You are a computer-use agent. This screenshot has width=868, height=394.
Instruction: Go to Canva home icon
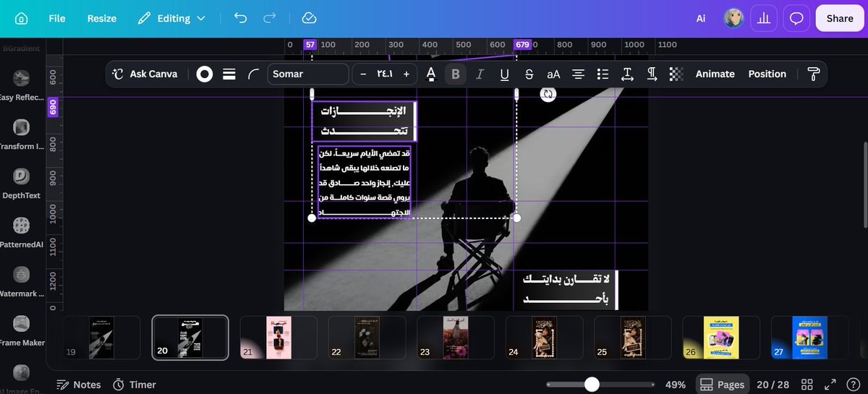(x=21, y=19)
